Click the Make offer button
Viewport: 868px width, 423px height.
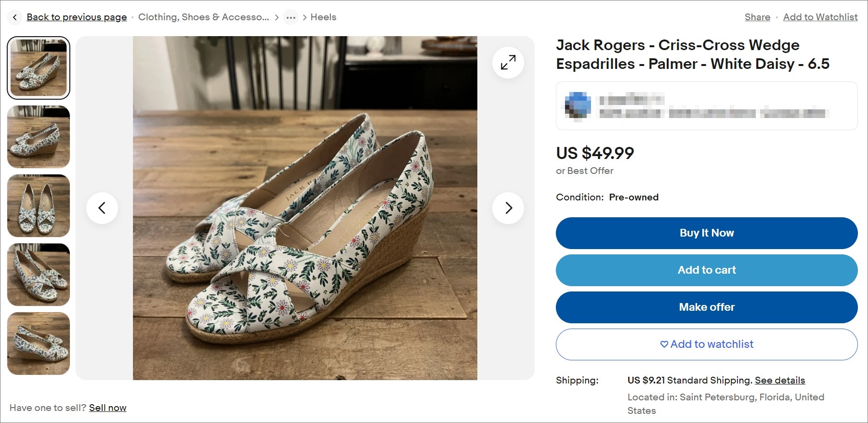(x=706, y=307)
